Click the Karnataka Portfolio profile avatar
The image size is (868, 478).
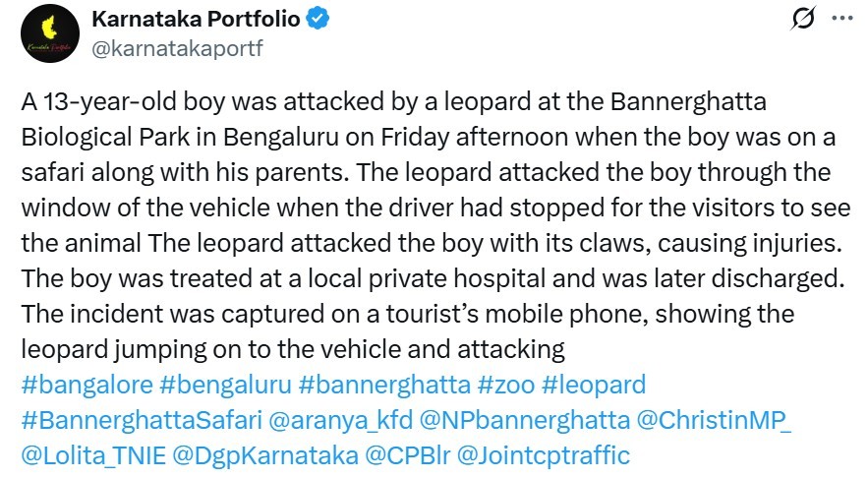[x=46, y=33]
